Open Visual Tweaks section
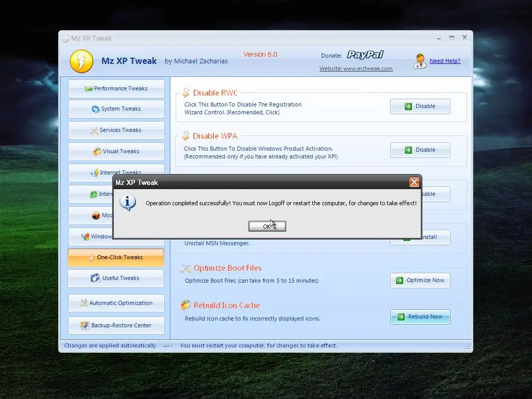Viewport: 532px width, 399px height. 116,151
